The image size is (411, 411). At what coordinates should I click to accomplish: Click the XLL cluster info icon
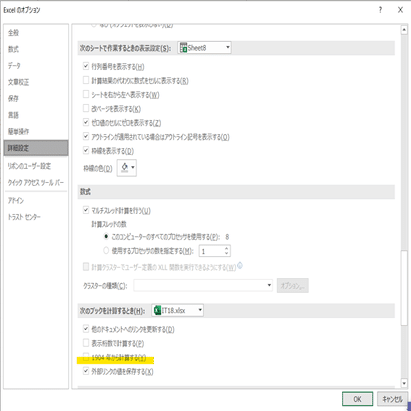click(240, 266)
